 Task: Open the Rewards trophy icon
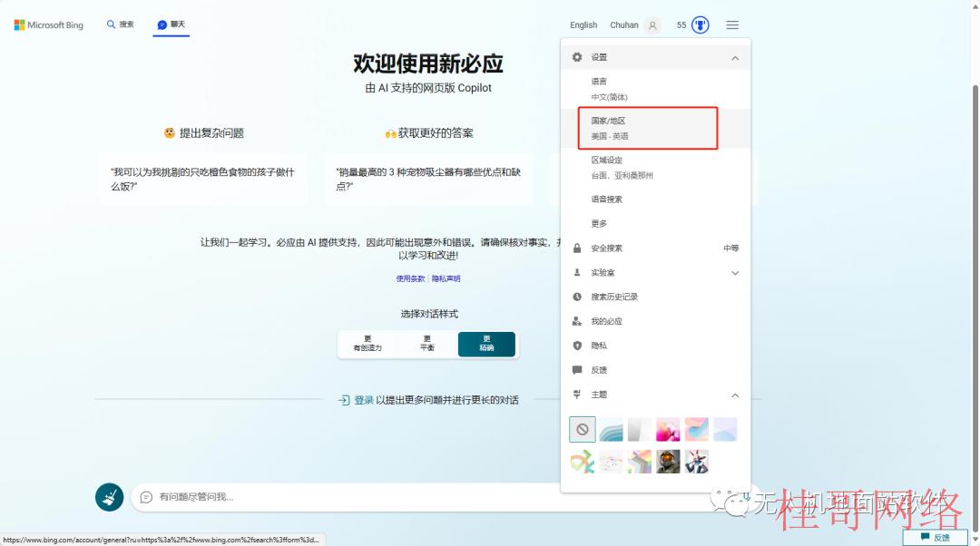point(700,25)
